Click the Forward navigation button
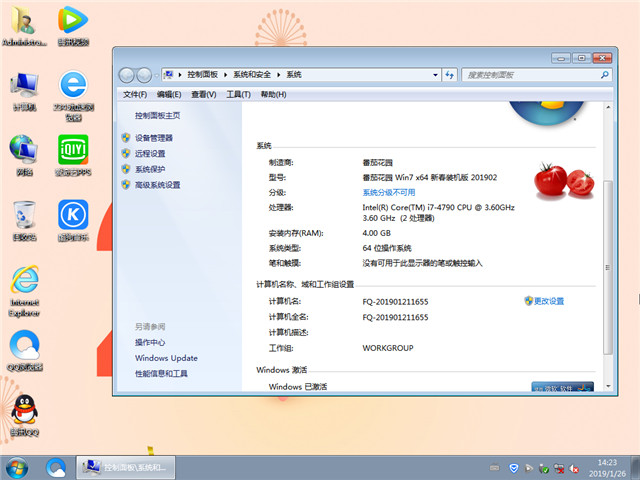640x480 pixels. [x=144, y=75]
